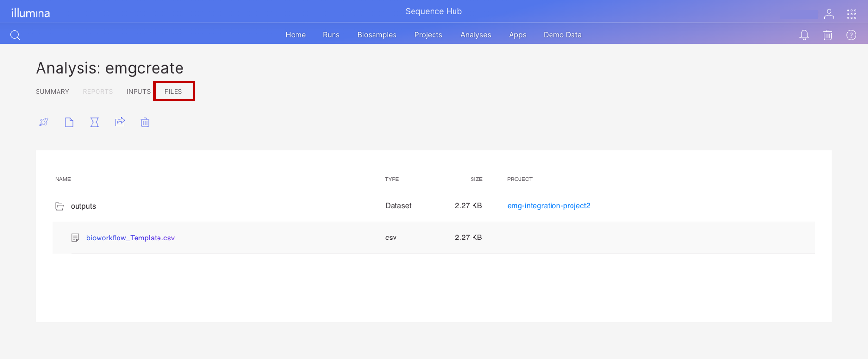Open the emg-integration-project2 project link

pyautogui.click(x=549, y=206)
